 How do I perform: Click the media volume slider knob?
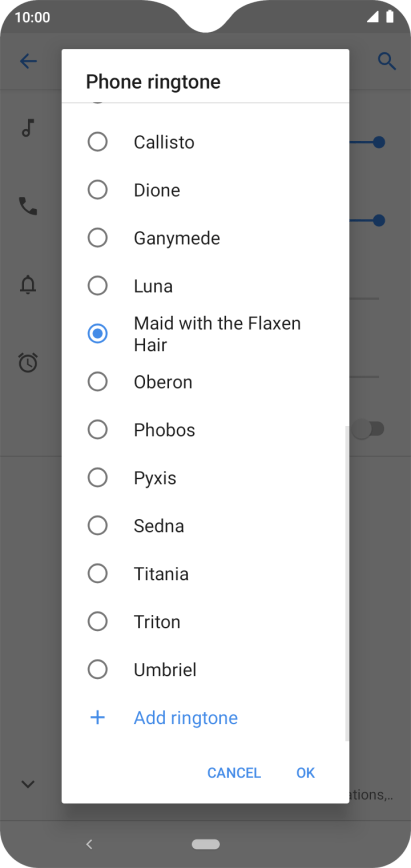[x=379, y=142]
